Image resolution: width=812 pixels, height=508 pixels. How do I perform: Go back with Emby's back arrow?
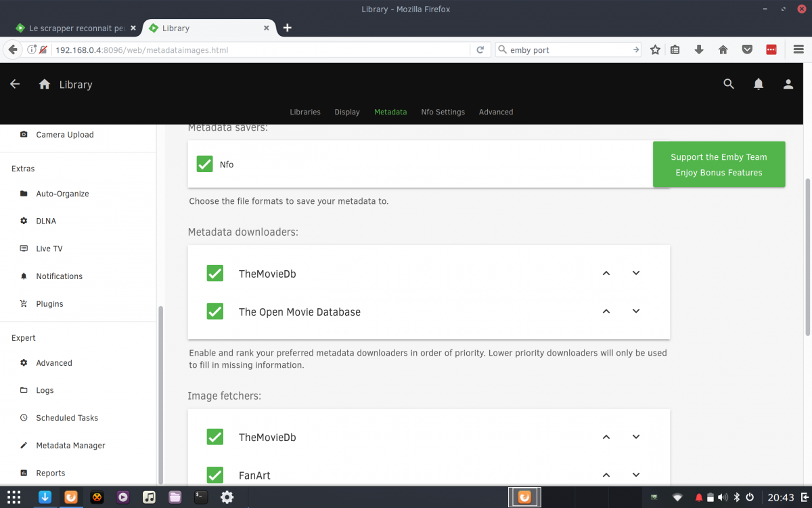[15, 84]
